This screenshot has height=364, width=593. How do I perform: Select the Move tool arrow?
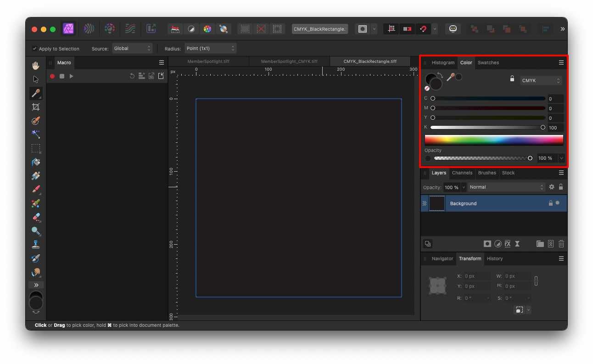pos(36,79)
